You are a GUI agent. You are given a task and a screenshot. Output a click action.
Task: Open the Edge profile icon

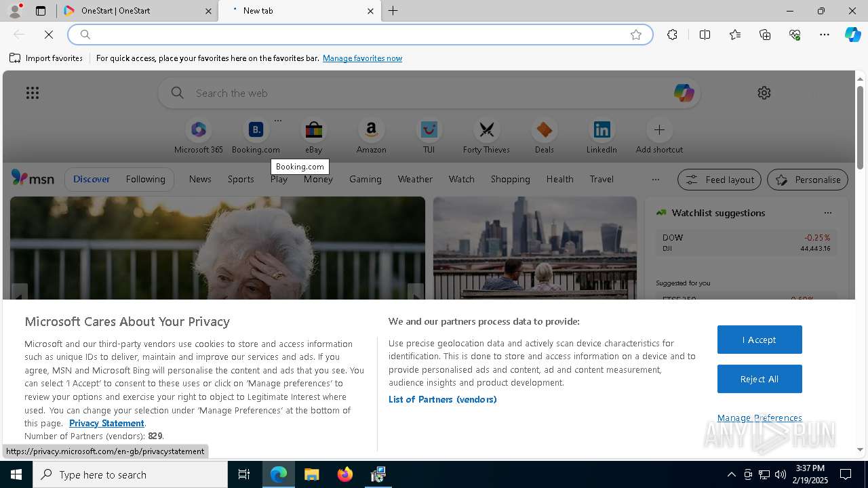coord(15,11)
